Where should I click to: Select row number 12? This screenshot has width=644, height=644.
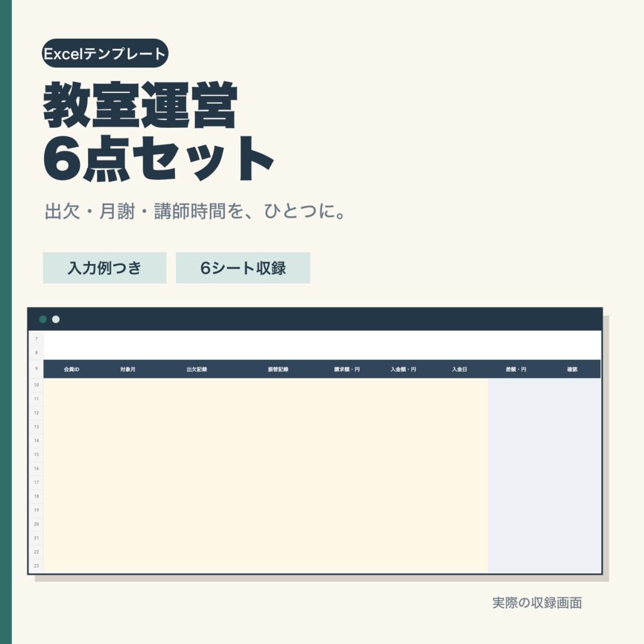(36, 413)
